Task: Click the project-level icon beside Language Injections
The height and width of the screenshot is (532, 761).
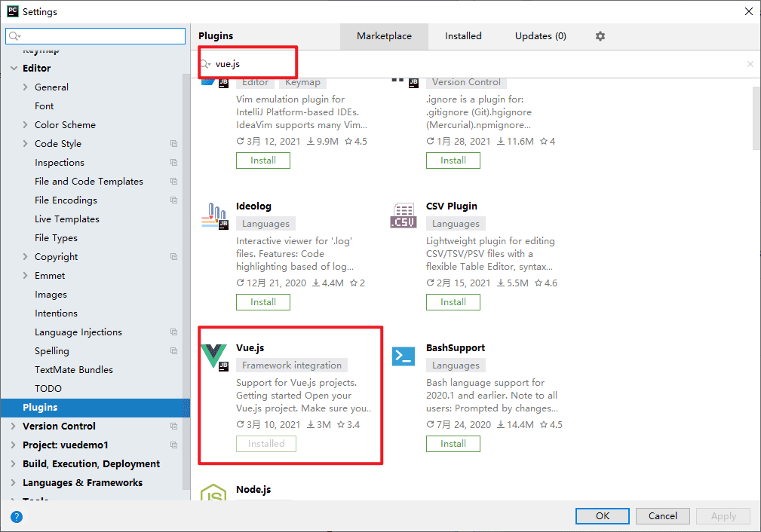Action: (x=173, y=332)
